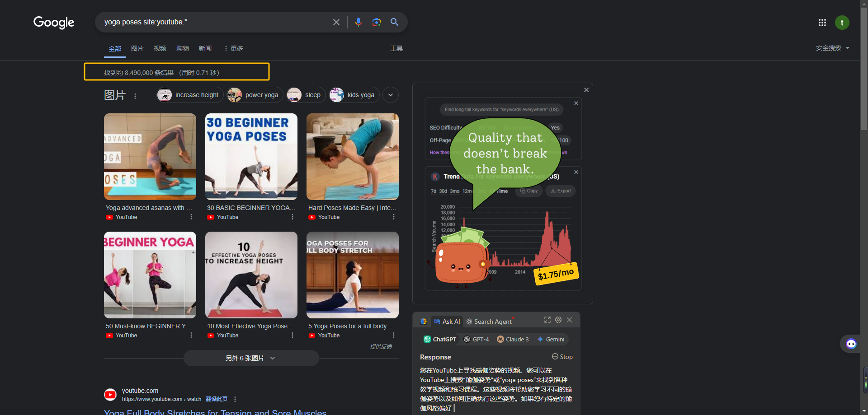
Task: Open 30 Beginner Yoga Poses thumbnail
Action: pos(251,157)
